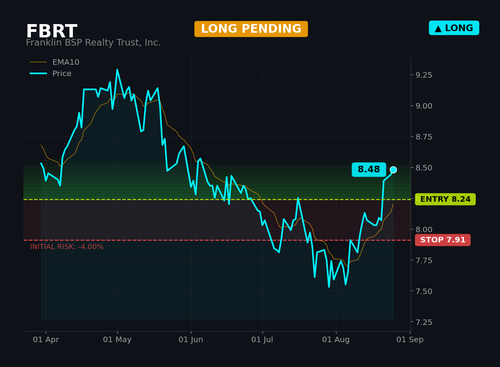Click the 8.75 y-axis tick label
Image resolution: width=500 pixels, height=367 pixels.
424,137
